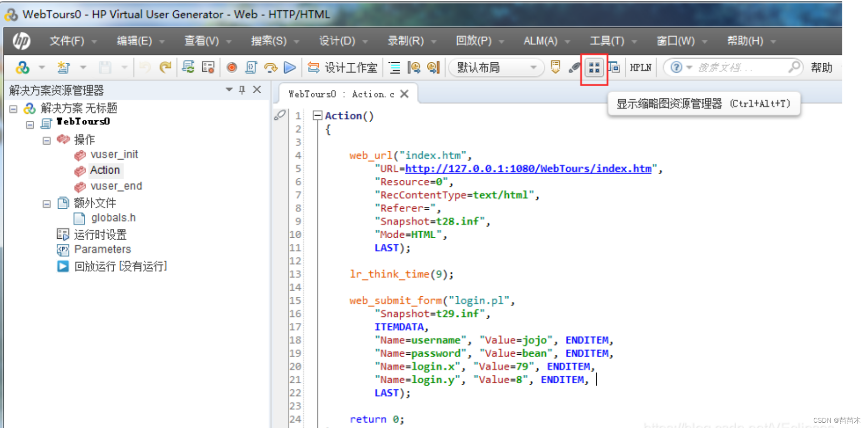Click the step-over run icon
868x428 pixels.
pos(271,68)
